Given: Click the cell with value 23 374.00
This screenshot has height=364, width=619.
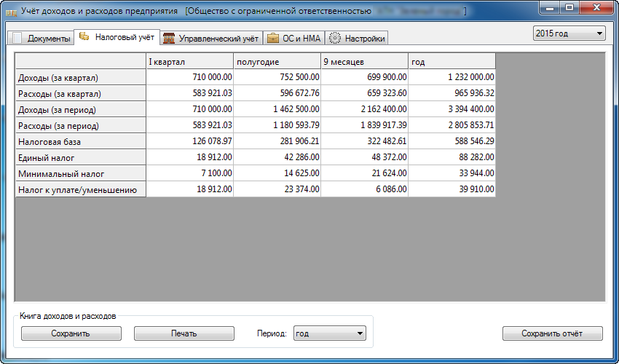Looking at the screenshot, I should pos(277,189).
